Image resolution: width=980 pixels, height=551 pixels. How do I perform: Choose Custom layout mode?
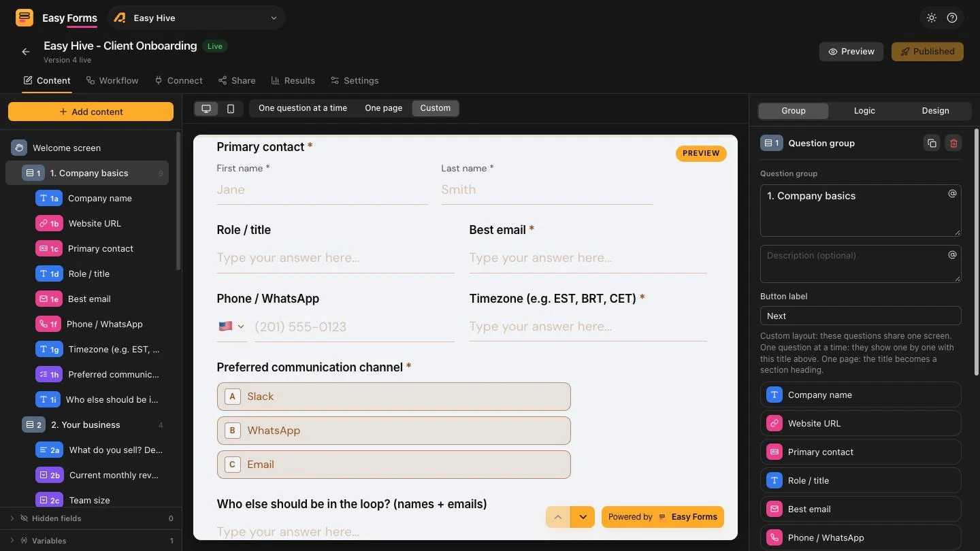tap(436, 108)
